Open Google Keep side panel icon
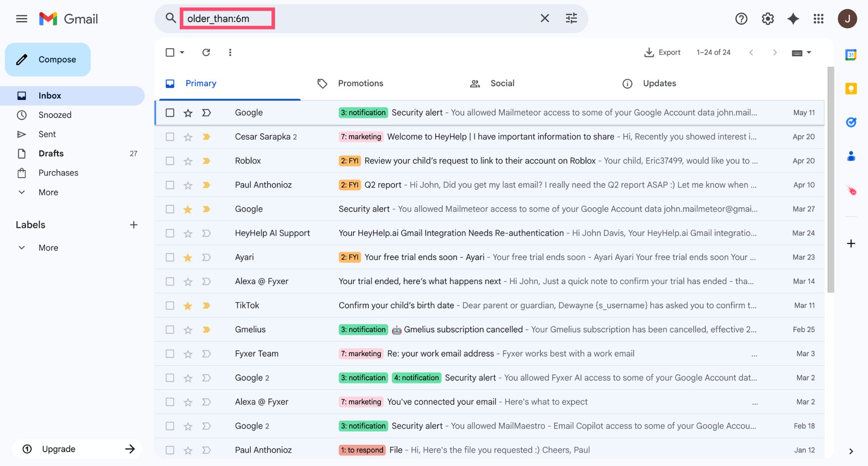Image resolution: width=868 pixels, height=466 pixels. [x=851, y=88]
